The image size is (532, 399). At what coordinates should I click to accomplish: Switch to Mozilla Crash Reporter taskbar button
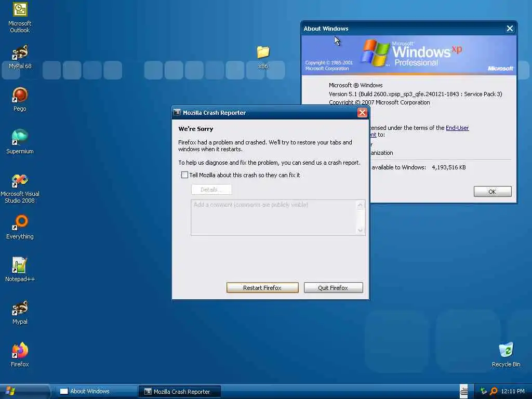pos(179,391)
